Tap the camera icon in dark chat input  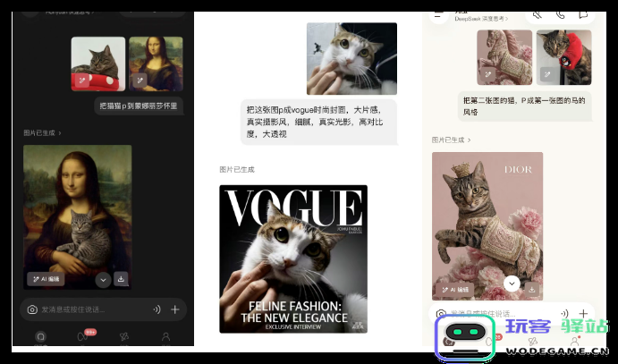[x=32, y=309]
